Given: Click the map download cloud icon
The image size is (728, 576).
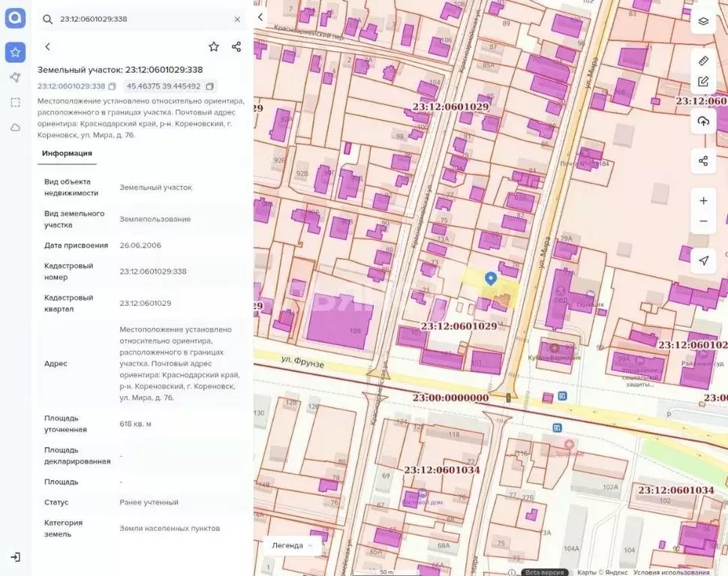Looking at the screenshot, I should (702, 121).
